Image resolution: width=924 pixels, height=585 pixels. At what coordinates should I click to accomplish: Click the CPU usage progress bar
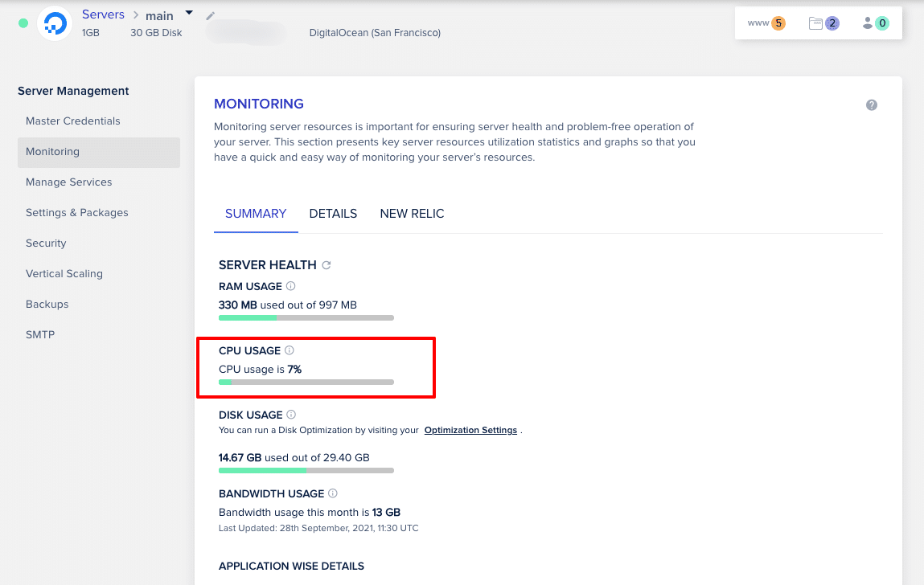click(306, 382)
